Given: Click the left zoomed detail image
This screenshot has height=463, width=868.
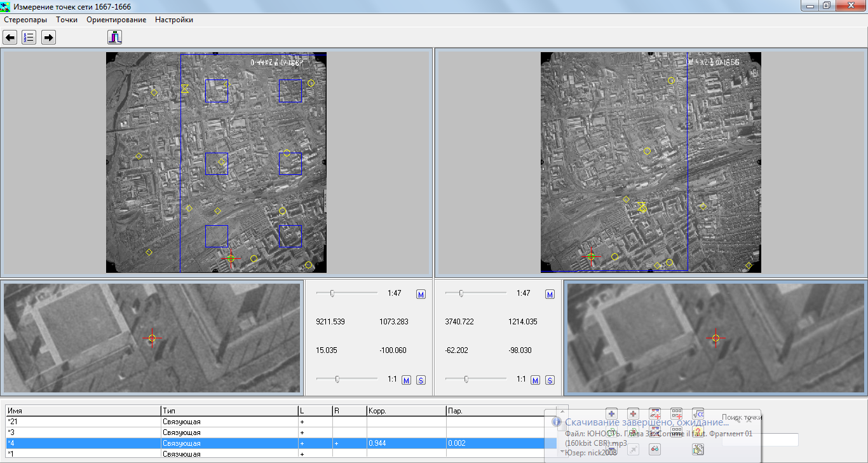Looking at the screenshot, I should coord(152,338).
